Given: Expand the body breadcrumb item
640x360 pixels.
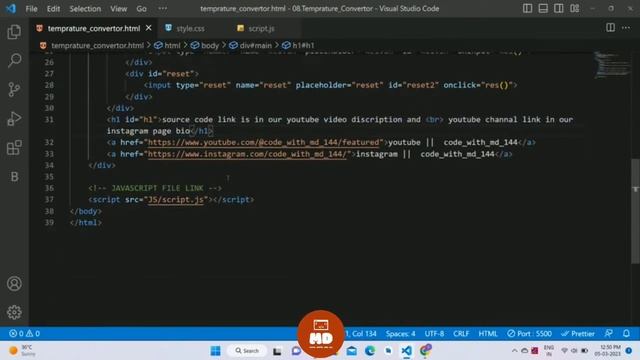Looking at the screenshot, I should (210, 45).
